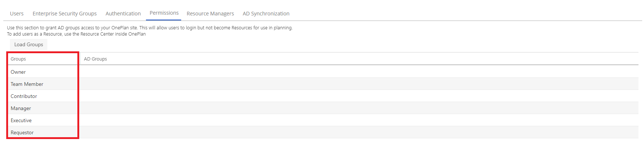Select the AD Groups column header
Viewport: 644px width, 146px height.
pos(359,59)
